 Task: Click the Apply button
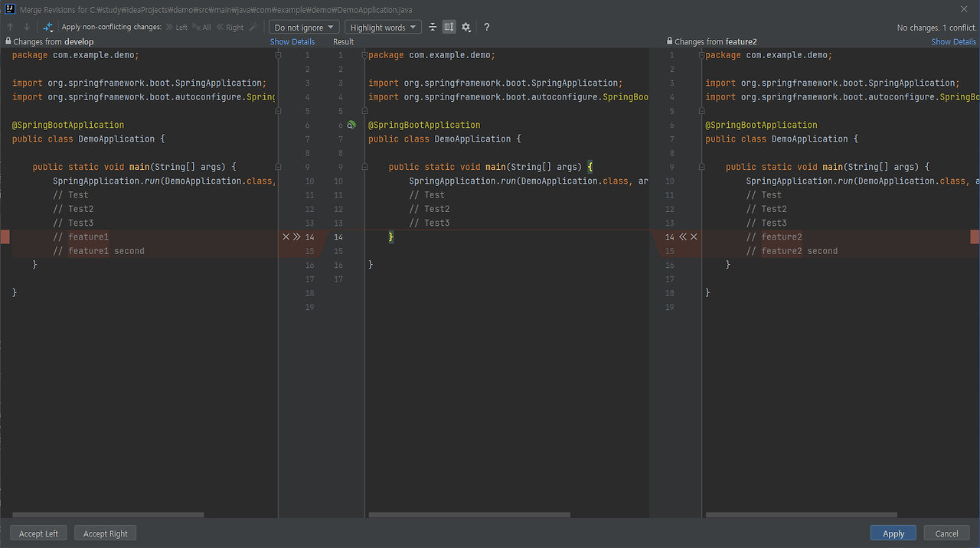point(893,533)
